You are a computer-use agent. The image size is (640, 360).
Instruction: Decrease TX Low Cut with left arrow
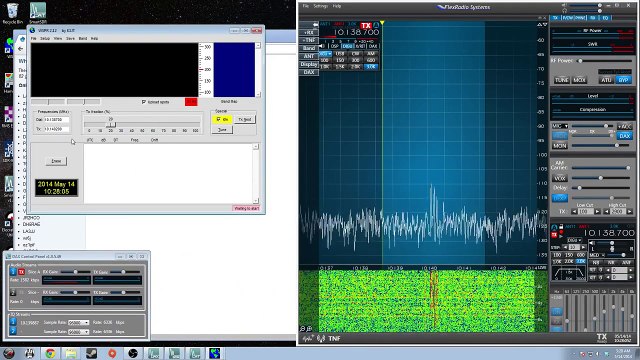tap(574, 211)
